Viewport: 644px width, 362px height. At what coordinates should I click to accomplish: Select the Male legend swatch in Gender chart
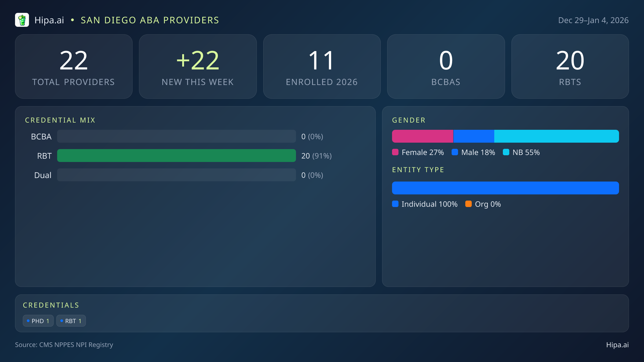(x=455, y=152)
